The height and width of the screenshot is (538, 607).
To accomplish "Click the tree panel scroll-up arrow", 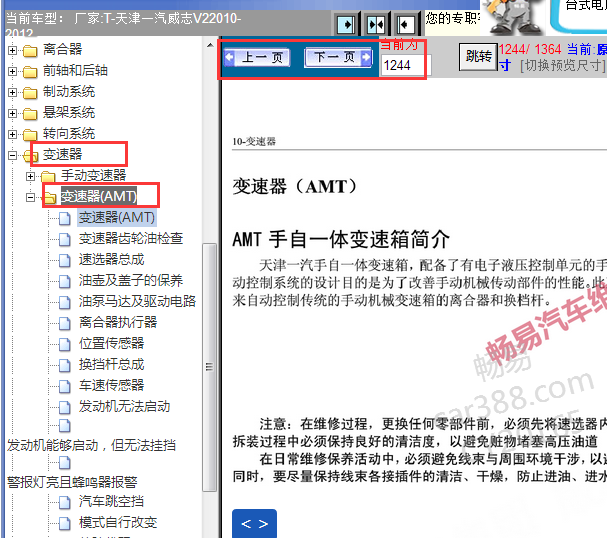I will click(x=210, y=45).
